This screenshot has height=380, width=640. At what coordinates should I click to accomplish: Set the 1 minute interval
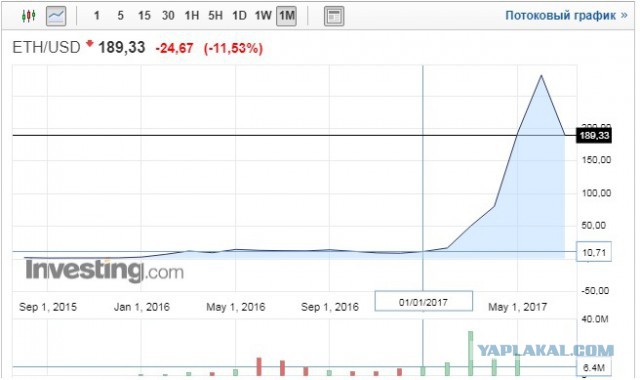pyautogui.click(x=96, y=16)
